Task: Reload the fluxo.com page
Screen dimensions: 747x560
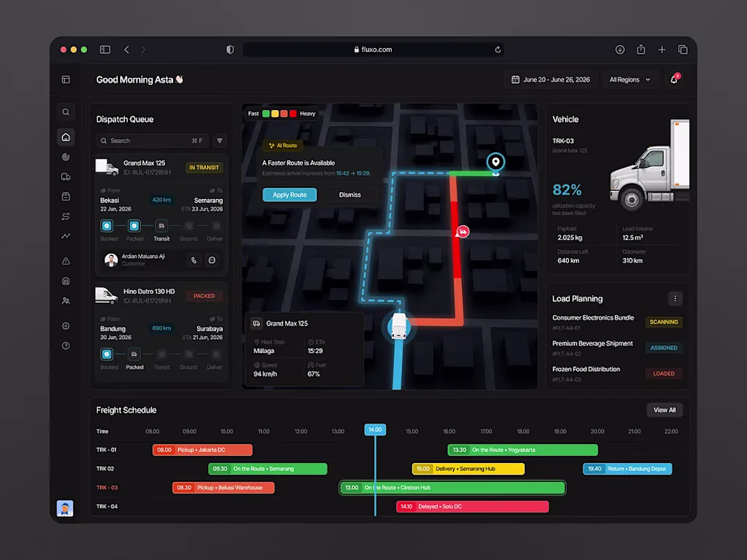Action: [498, 50]
